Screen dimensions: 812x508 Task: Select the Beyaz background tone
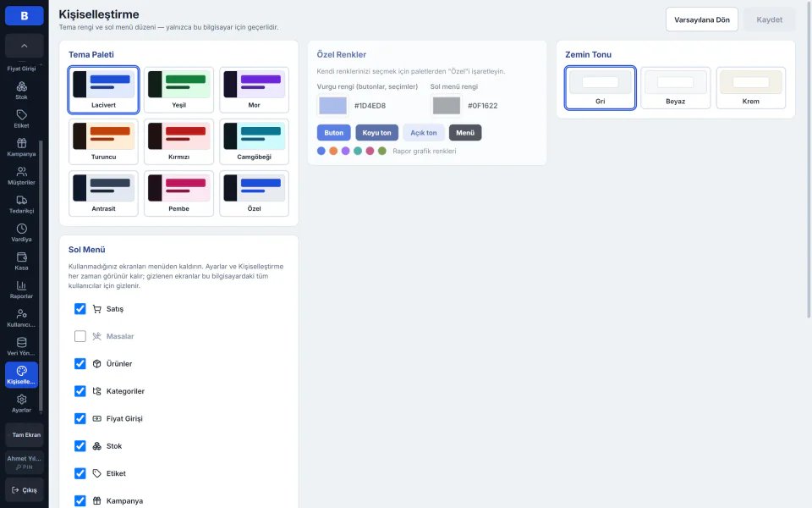click(x=675, y=87)
